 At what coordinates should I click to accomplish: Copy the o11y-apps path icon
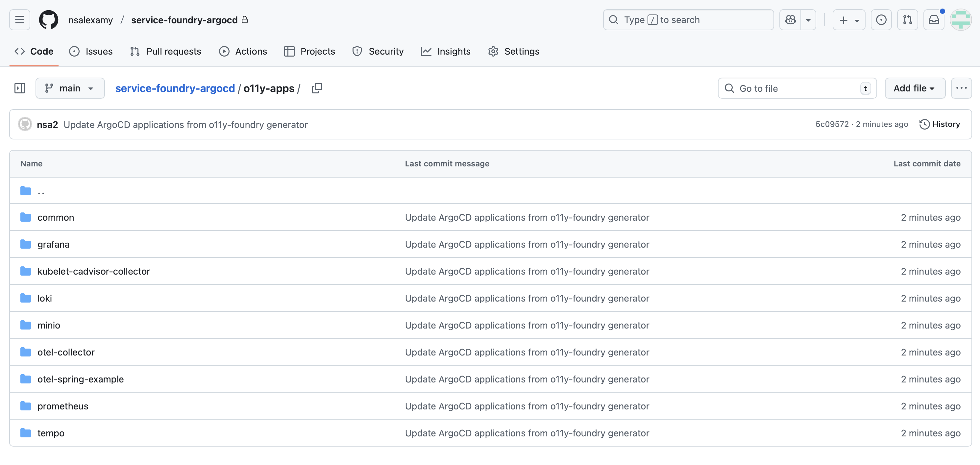[x=317, y=88]
